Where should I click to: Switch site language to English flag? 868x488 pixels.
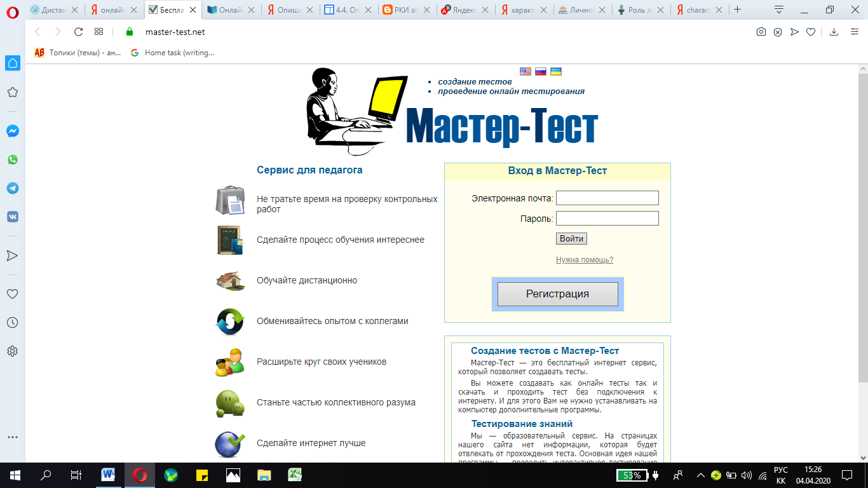tap(526, 72)
